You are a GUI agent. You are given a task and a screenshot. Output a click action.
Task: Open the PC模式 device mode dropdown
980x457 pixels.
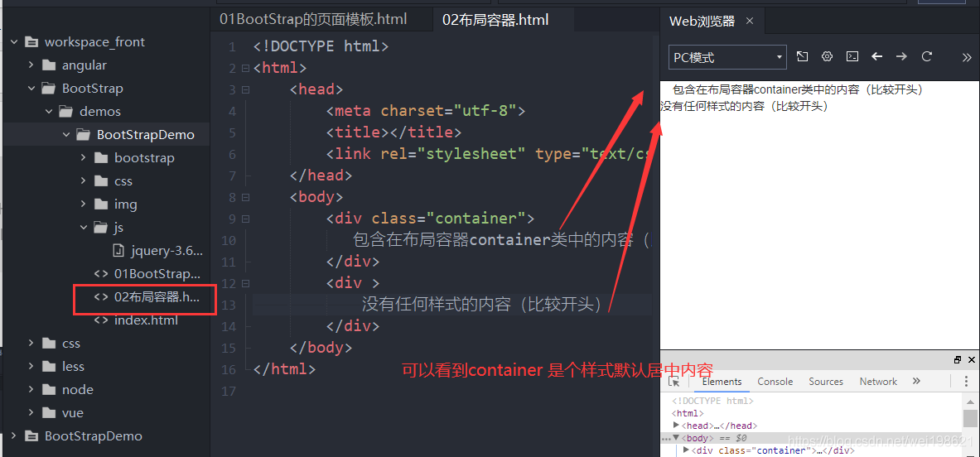click(x=727, y=57)
